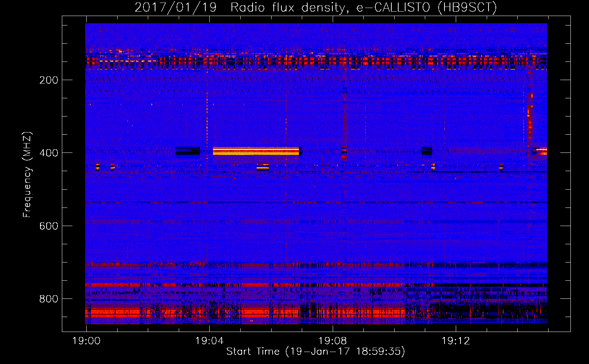
Task: Click the 19:00 time tick label
Action: point(86,341)
